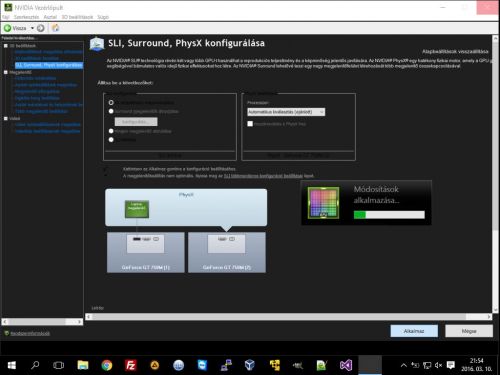
Task: Click the Konfigurálás... button
Action: pyautogui.click(x=136, y=122)
